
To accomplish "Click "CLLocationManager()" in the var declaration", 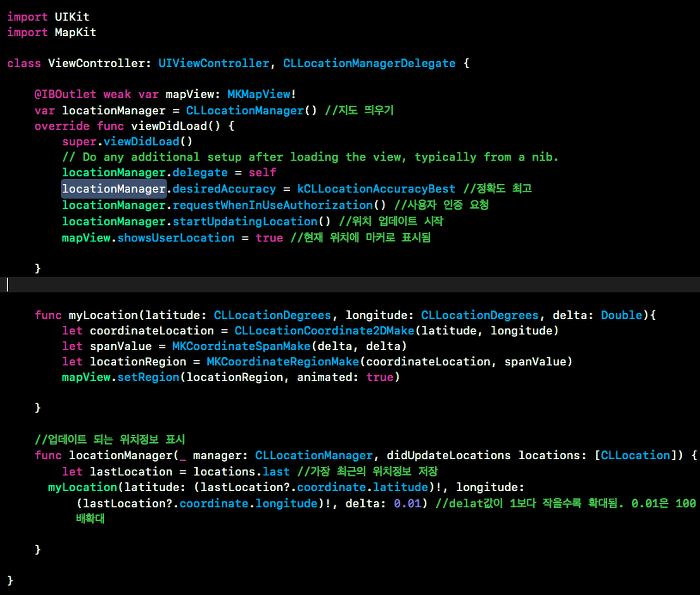I will (x=251, y=111).
